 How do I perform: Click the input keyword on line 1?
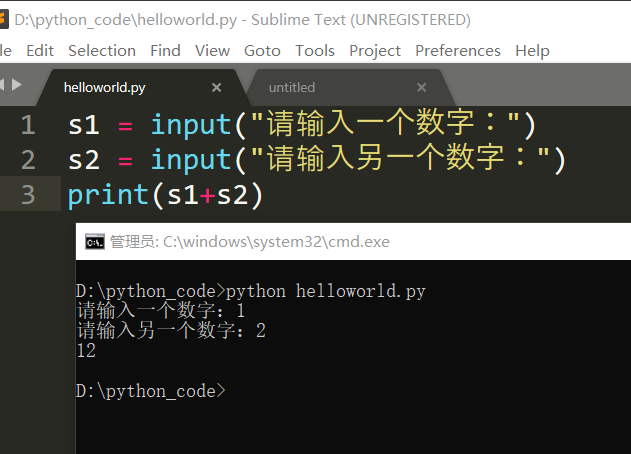pyautogui.click(x=191, y=125)
